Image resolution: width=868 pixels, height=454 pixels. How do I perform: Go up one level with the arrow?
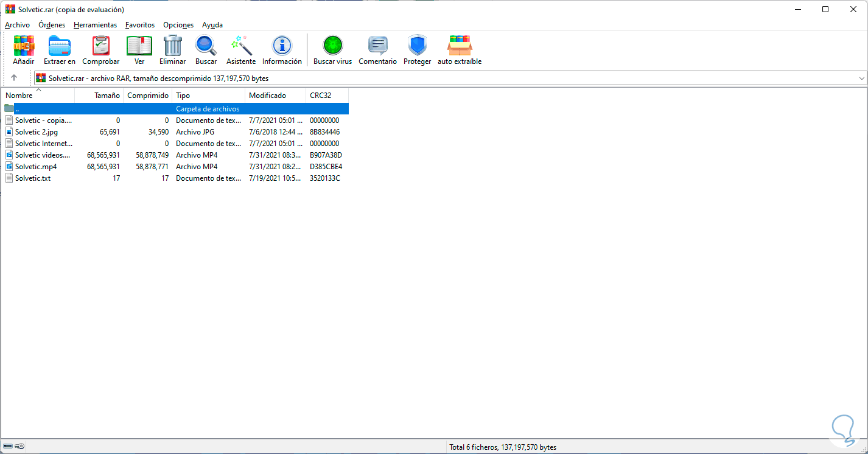(x=14, y=78)
